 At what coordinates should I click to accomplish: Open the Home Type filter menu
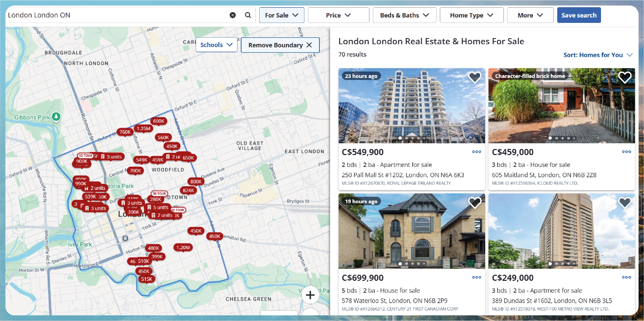(x=471, y=15)
